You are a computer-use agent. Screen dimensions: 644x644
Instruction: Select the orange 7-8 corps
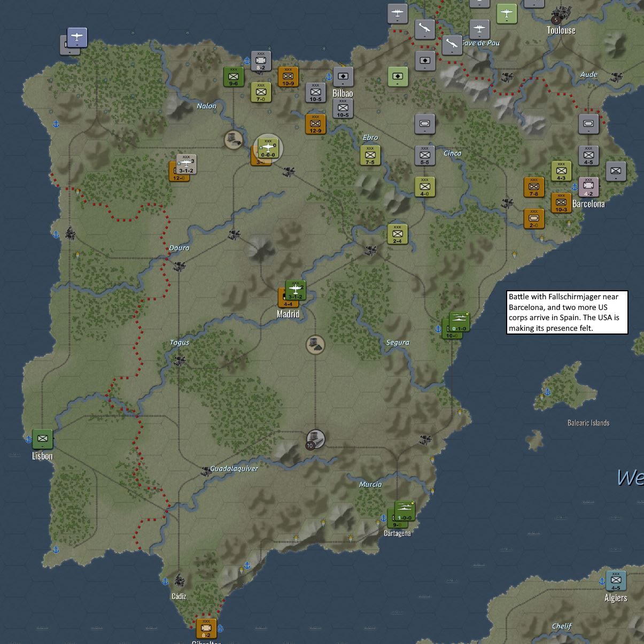tap(533, 187)
